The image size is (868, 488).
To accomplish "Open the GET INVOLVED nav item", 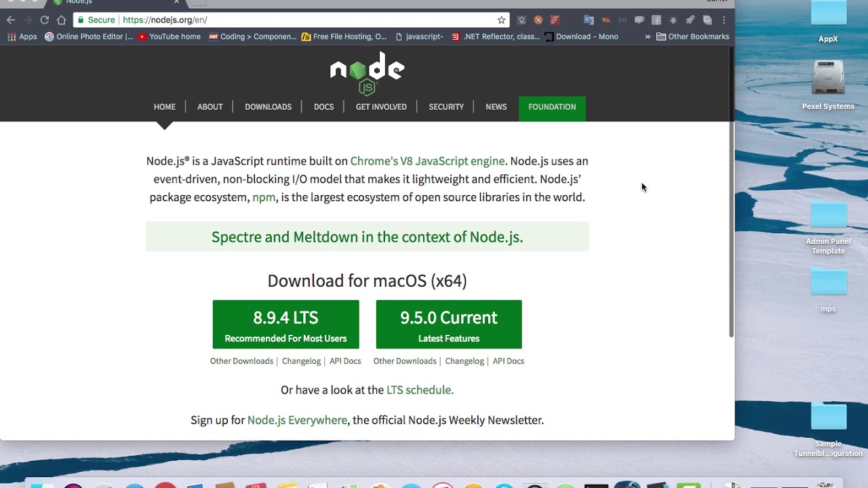I will 381,107.
